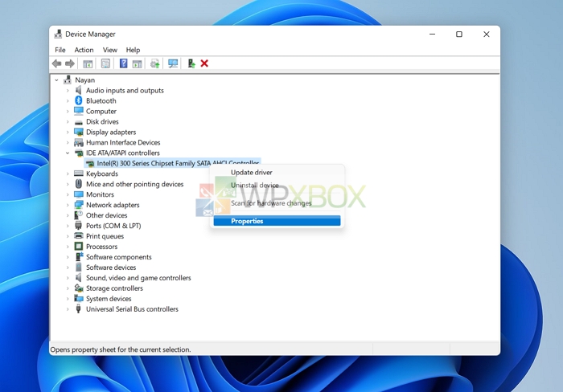This screenshot has height=392, width=563.
Task: Expand the Ports (COM & LPT) chevron
Action: tap(68, 226)
